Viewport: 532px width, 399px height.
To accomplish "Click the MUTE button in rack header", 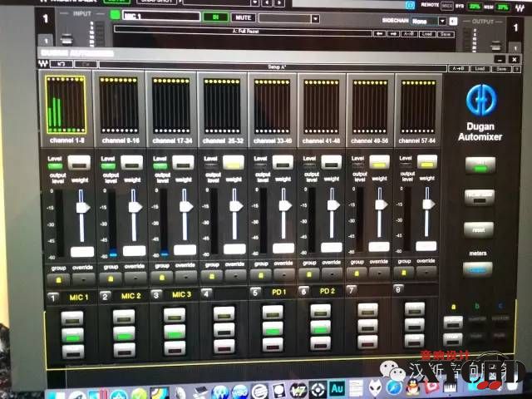I will (x=243, y=17).
